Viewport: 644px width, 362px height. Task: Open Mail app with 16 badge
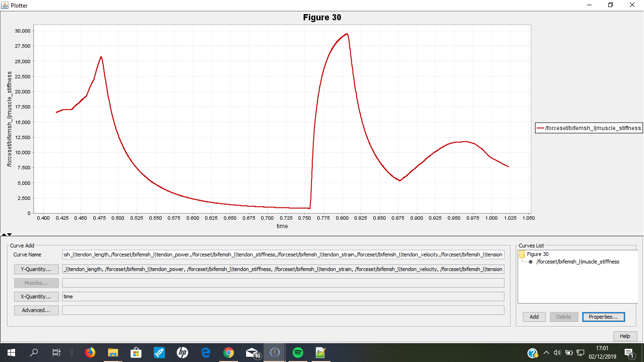[253, 353]
